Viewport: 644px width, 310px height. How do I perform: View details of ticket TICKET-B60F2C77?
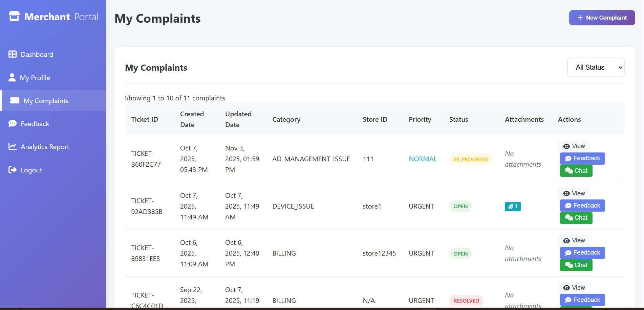coord(574,146)
